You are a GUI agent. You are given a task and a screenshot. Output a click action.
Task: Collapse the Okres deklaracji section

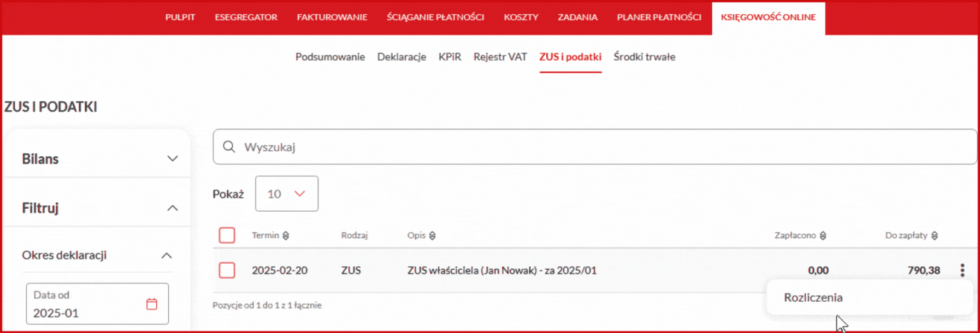click(x=167, y=255)
